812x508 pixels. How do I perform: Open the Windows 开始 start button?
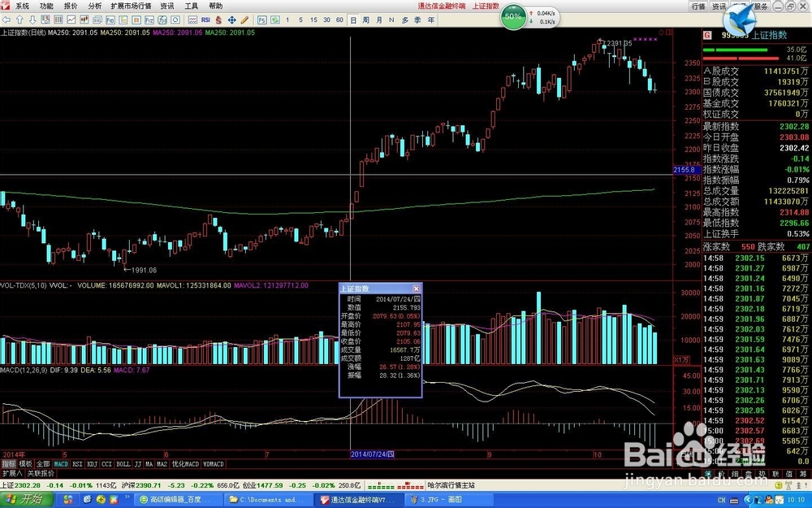pyautogui.click(x=27, y=500)
